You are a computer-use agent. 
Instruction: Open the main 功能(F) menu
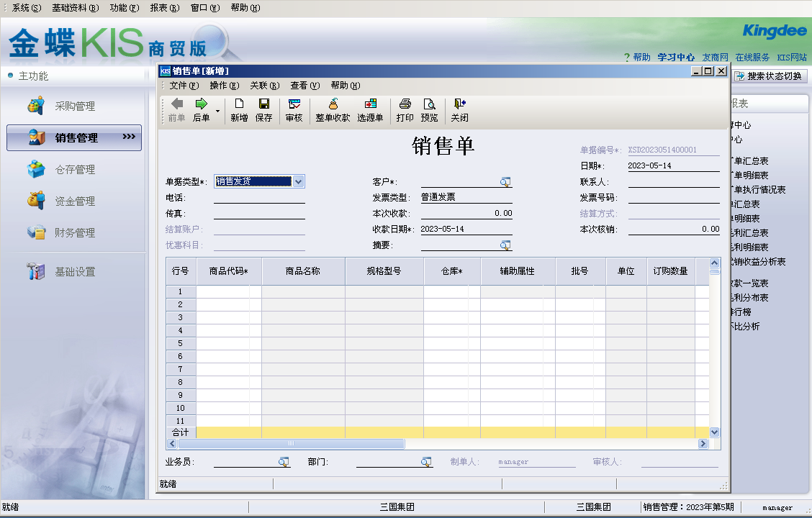click(125, 8)
